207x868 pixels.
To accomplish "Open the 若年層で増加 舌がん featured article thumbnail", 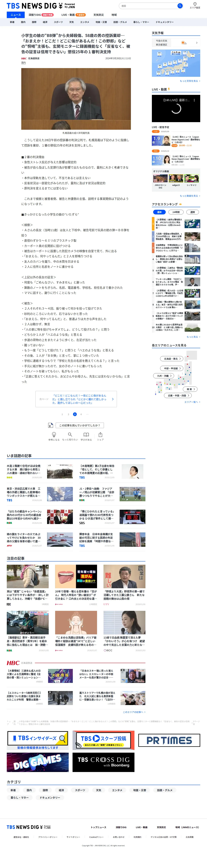I will (x=76, y=576).
